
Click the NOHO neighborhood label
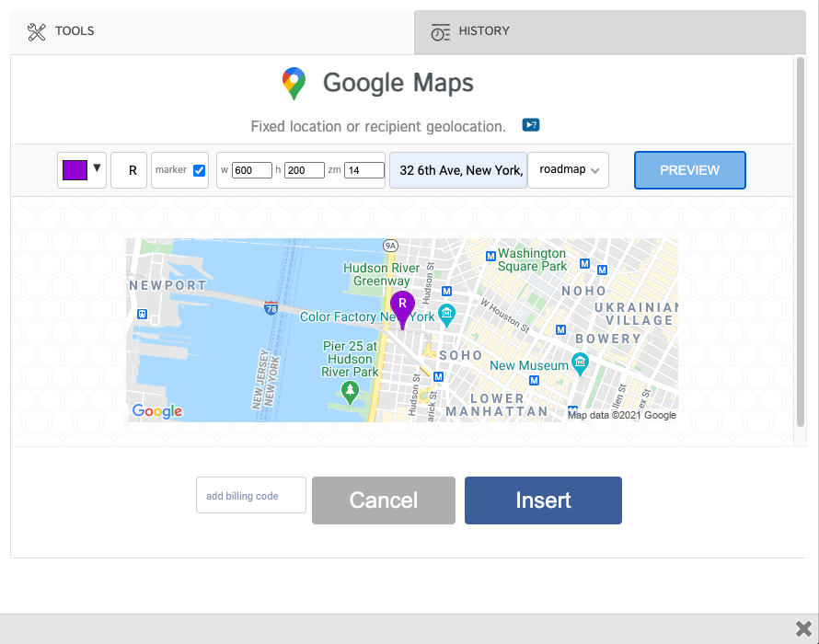coord(584,291)
